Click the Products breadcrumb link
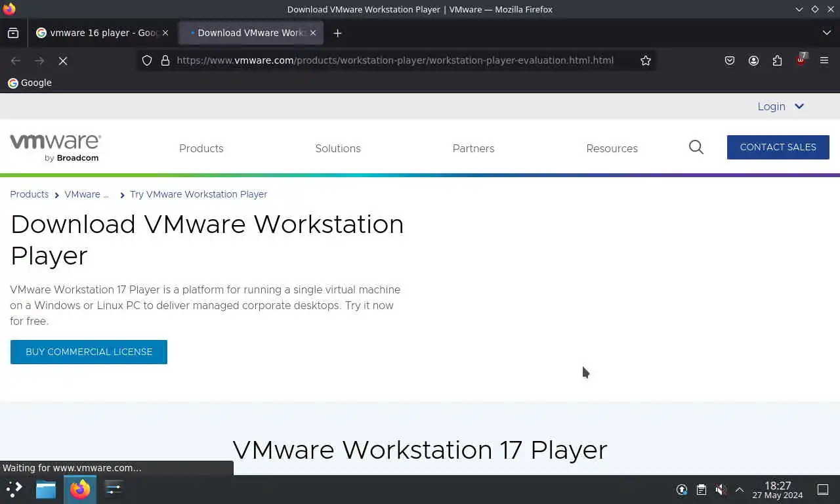840x504 pixels. pos(30,194)
